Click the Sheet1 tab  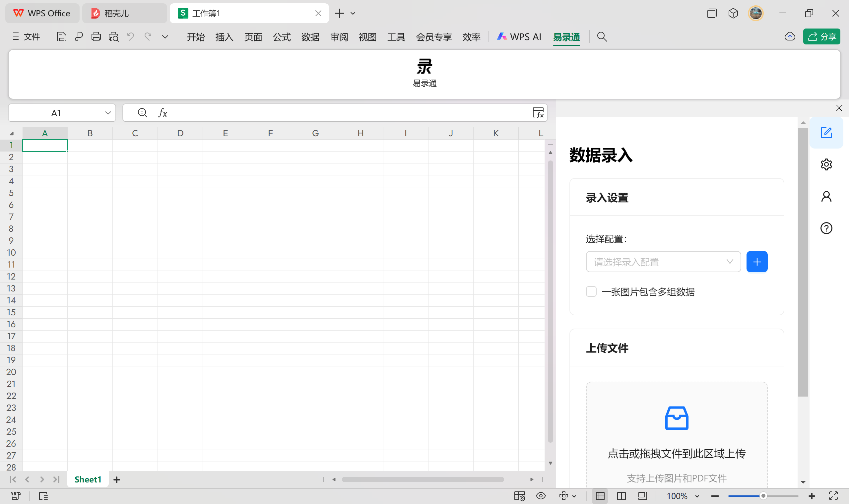(x=88, y=479)
